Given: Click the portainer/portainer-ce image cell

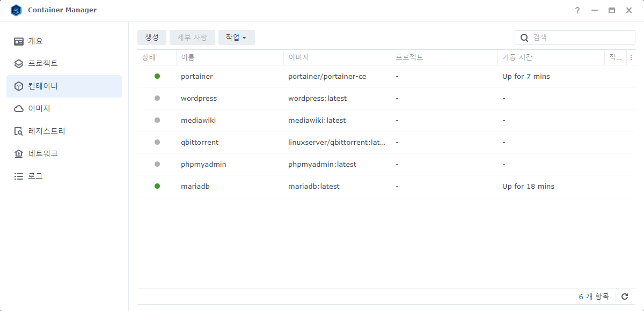Looking at the screenshot, I should 327,76.
